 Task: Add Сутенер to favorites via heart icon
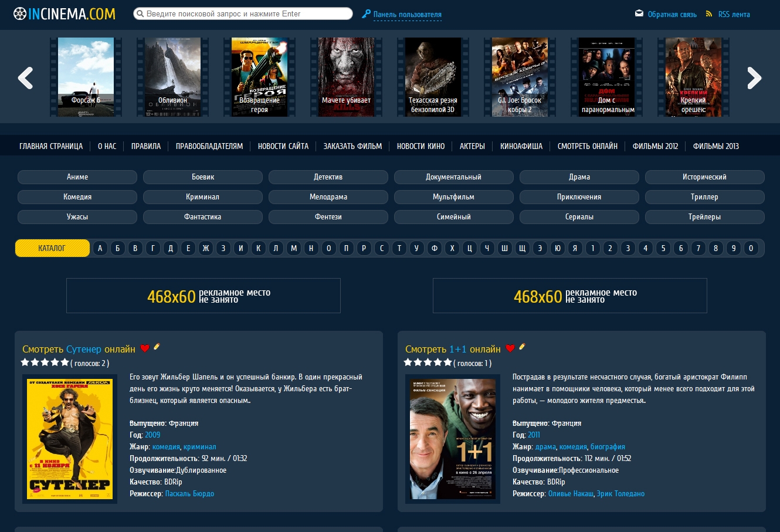pyautogui.click(x=145, y=349)
